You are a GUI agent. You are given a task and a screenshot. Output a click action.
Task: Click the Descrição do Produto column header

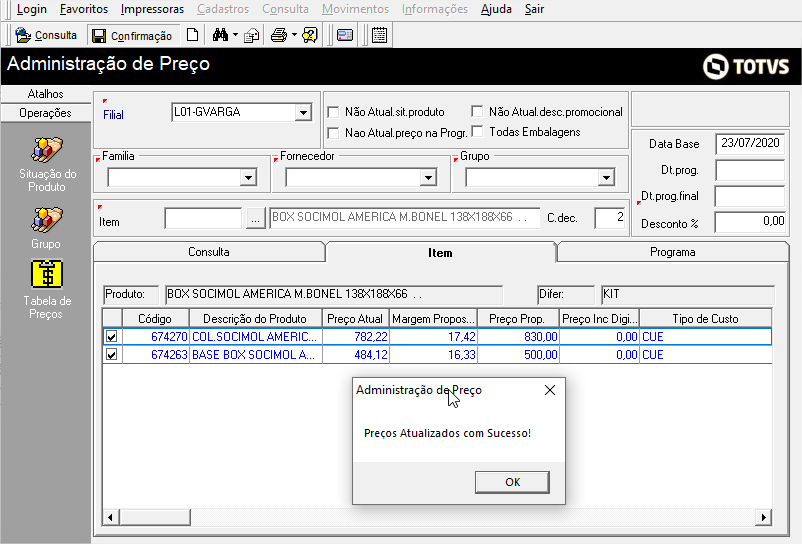coord(255,319)
